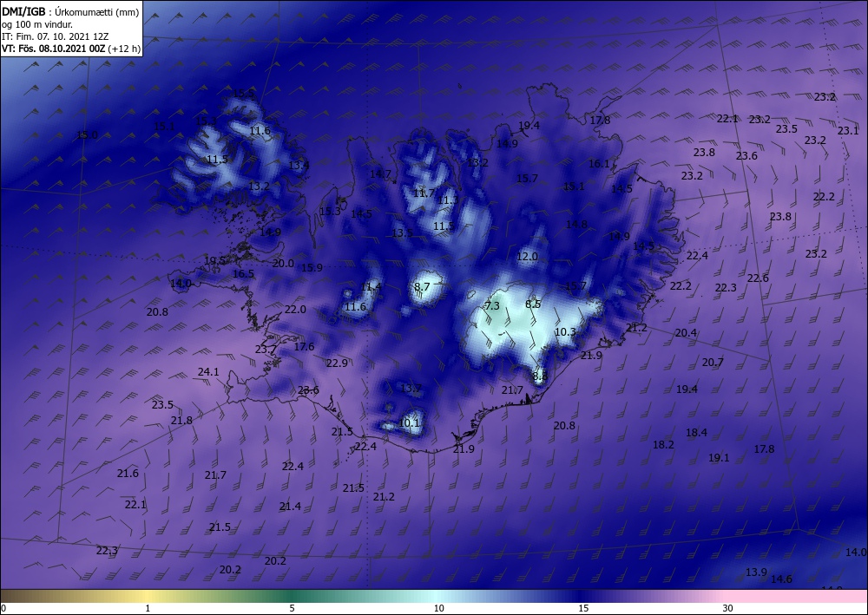Click the map value 21.6
This screenshot has height=615, width=868.
[x=128, y=474]
